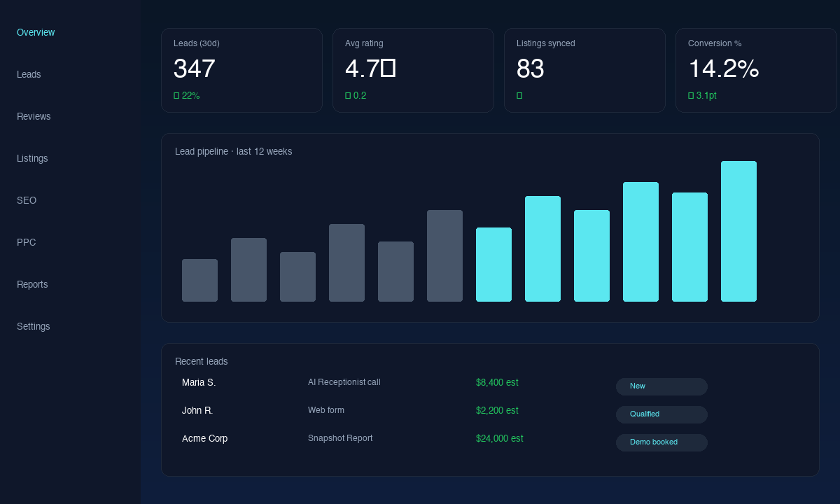Open the Reports page

coord(32,284)
